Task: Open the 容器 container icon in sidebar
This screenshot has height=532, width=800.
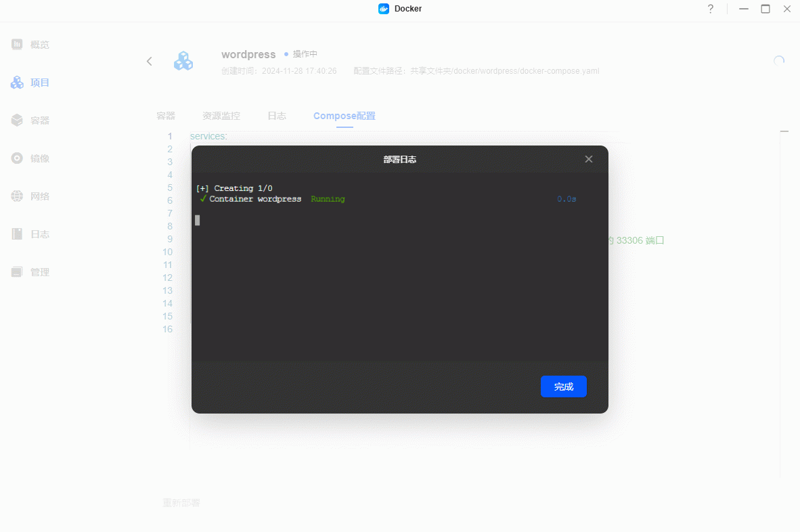Action: click(x=17, y=120)
